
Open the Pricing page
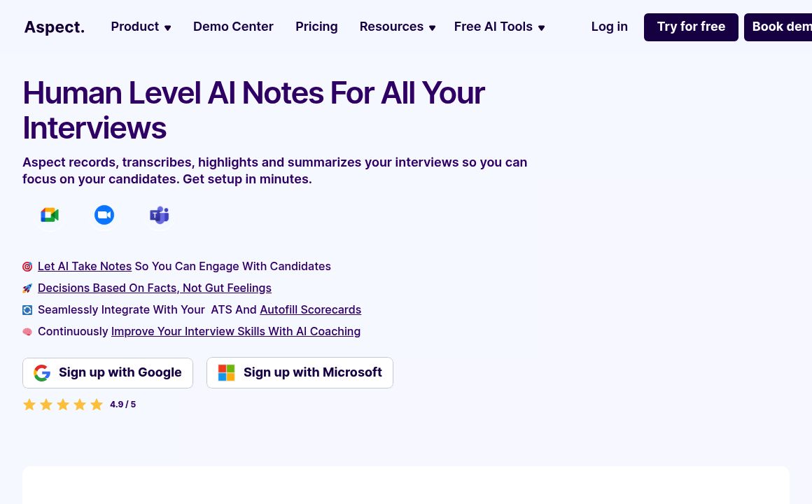pyautogui.click(x=316, y=27)
